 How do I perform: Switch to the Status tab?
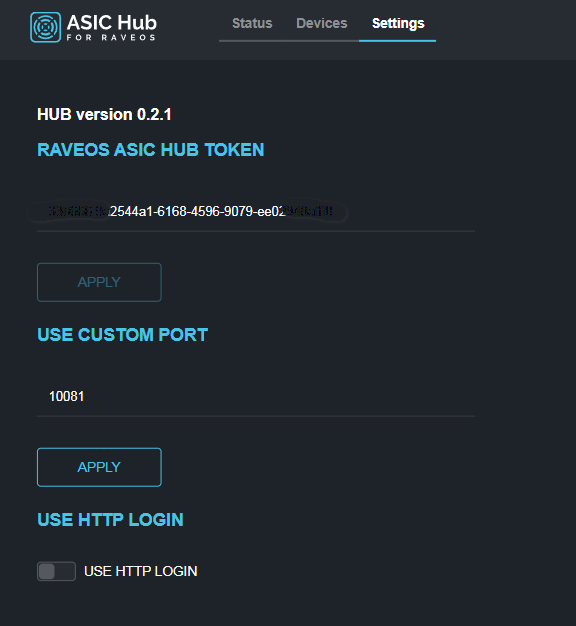point(252,23)
